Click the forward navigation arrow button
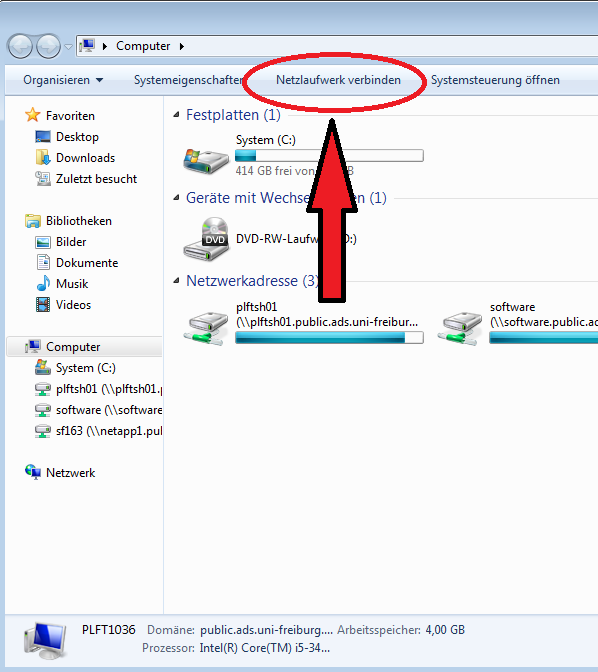Screen dimensions: 598x672 [48, 46]
